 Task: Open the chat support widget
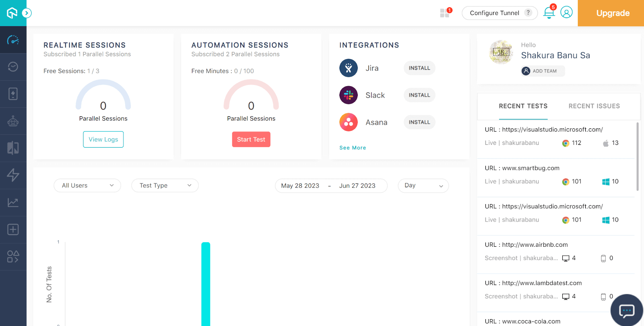pos(627,310)
